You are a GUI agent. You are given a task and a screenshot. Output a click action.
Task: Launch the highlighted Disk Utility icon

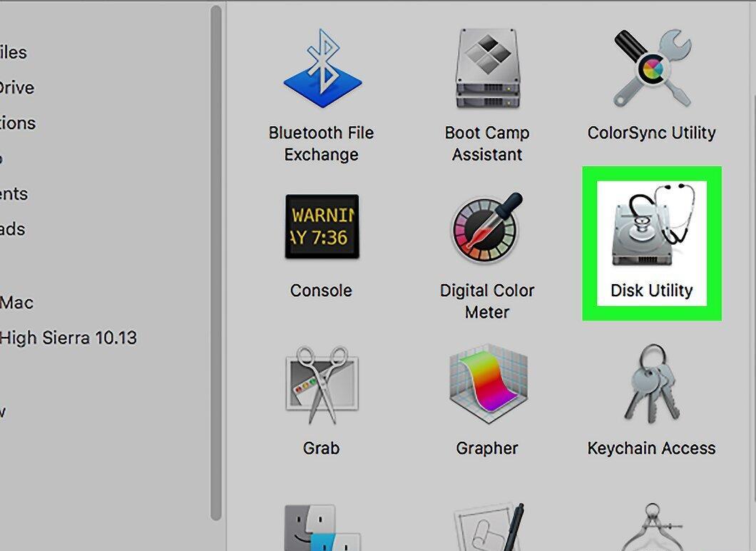coord(652,225)
